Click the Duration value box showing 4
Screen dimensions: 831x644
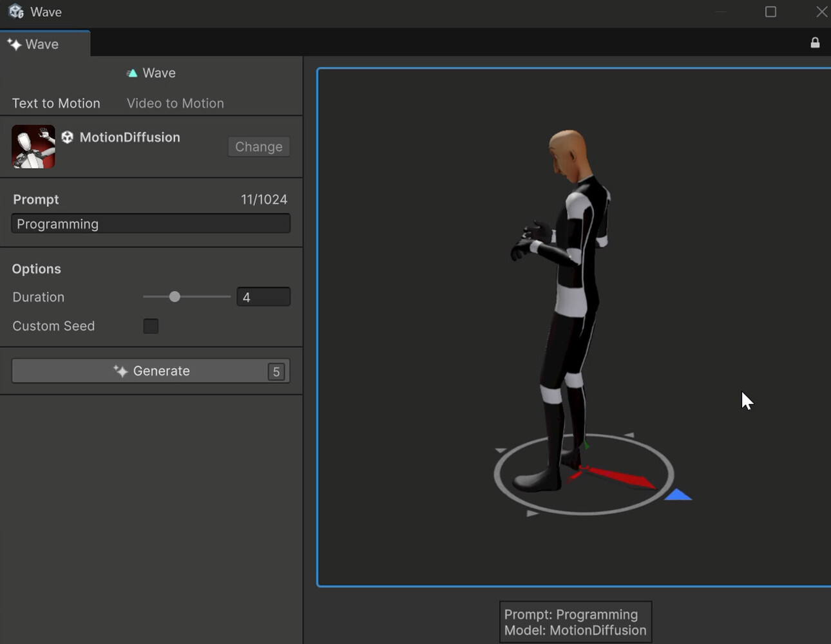tap(263, 296)
